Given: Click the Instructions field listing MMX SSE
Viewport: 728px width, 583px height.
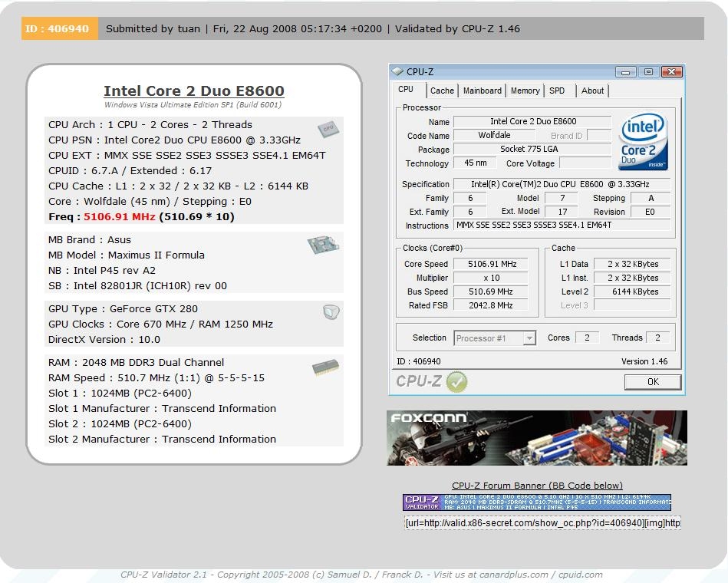Looking at the screenshot, I should click(562, 226).
